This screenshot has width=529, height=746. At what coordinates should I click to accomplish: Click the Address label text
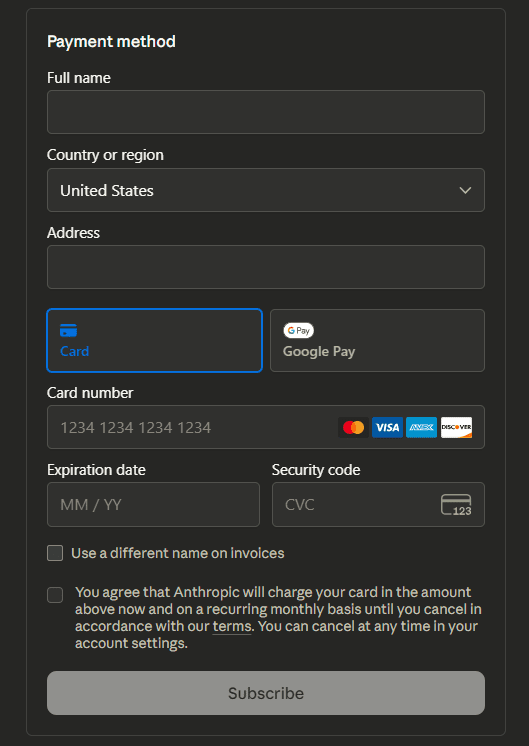[73, 233]
